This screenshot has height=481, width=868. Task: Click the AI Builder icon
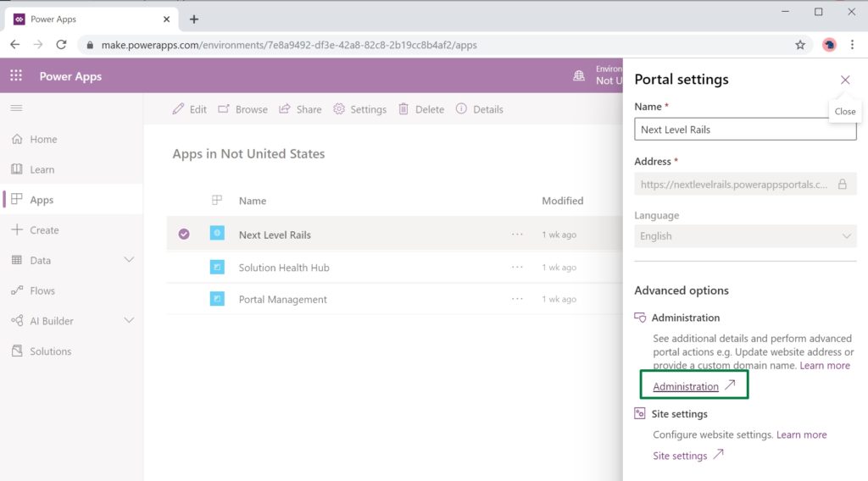(17, 321)
